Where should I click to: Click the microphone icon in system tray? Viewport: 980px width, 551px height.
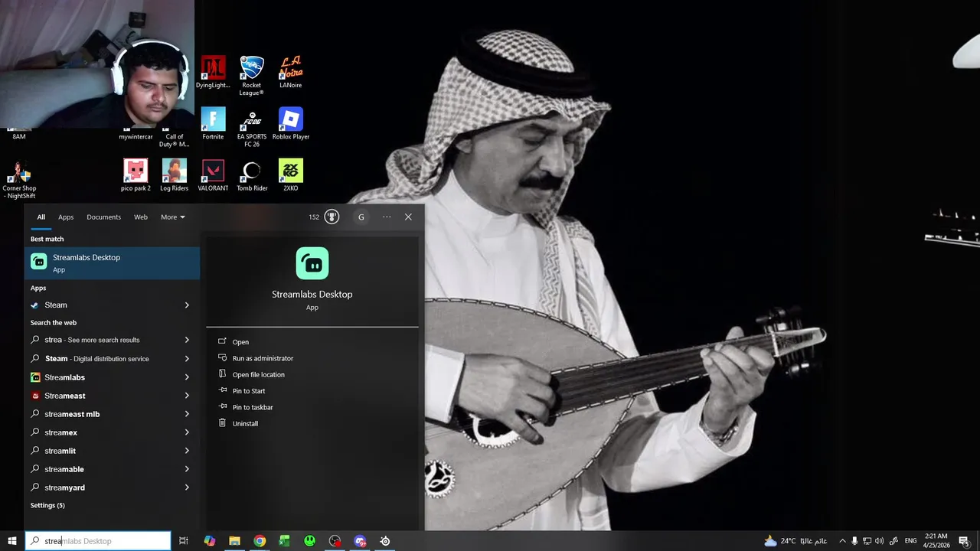pos(855,541)
